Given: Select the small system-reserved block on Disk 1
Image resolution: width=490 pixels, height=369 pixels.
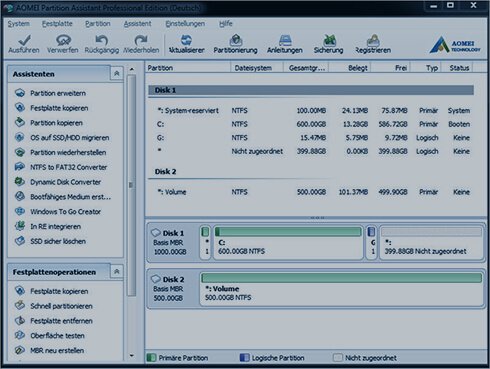Looking at the screenshot, I should click(205, 242).
